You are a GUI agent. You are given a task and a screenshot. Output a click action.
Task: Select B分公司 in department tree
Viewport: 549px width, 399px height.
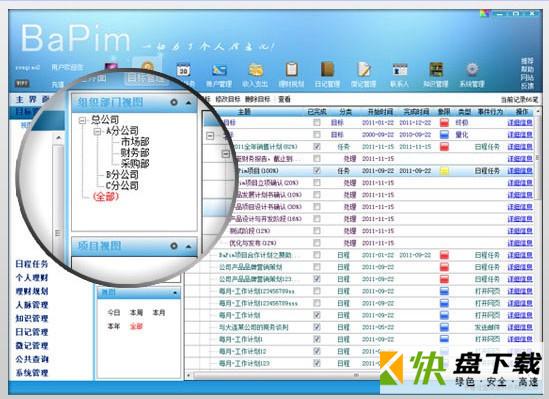click(x=122, y=174)
